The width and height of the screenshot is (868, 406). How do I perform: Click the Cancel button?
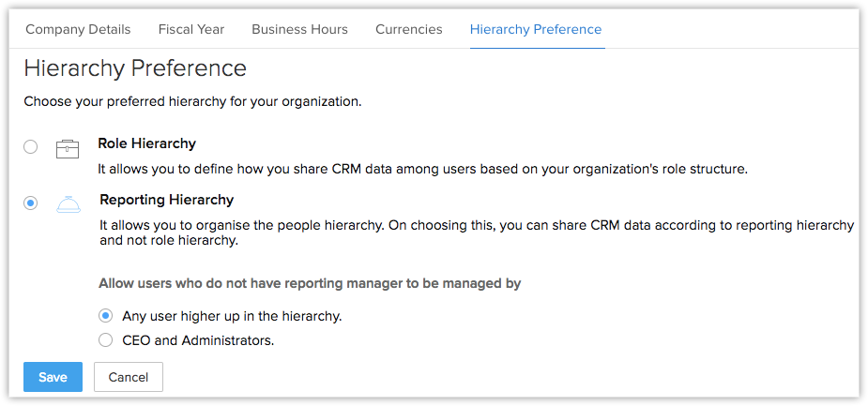click(129, 377)
